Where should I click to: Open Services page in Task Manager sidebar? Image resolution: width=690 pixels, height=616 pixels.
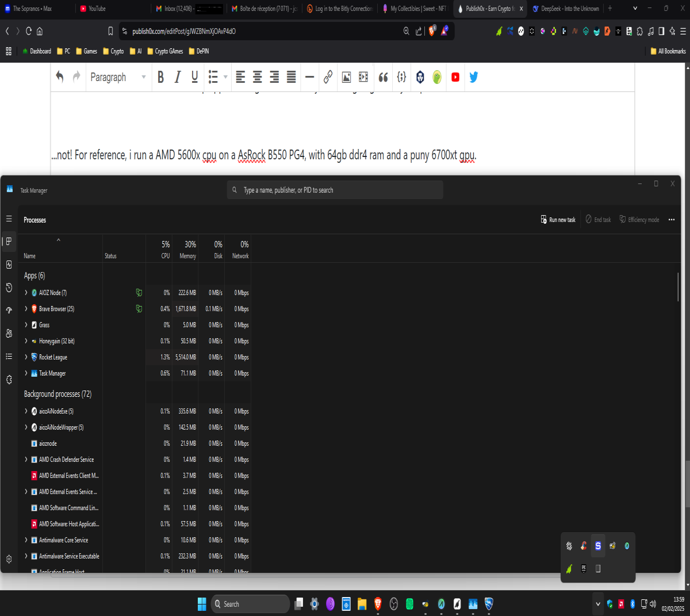pyautogui.click(x=9, y=380)
